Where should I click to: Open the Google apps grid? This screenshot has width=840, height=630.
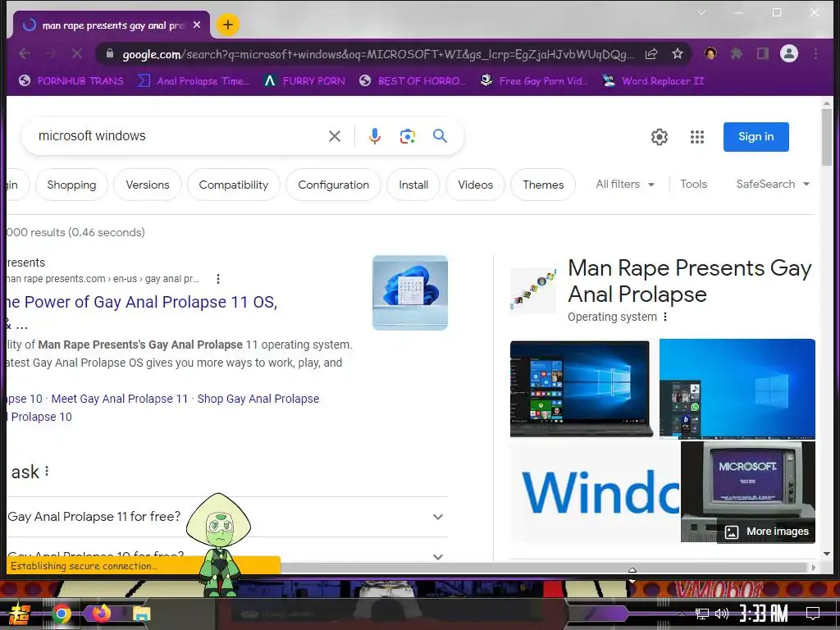click(x=697, y=137)
